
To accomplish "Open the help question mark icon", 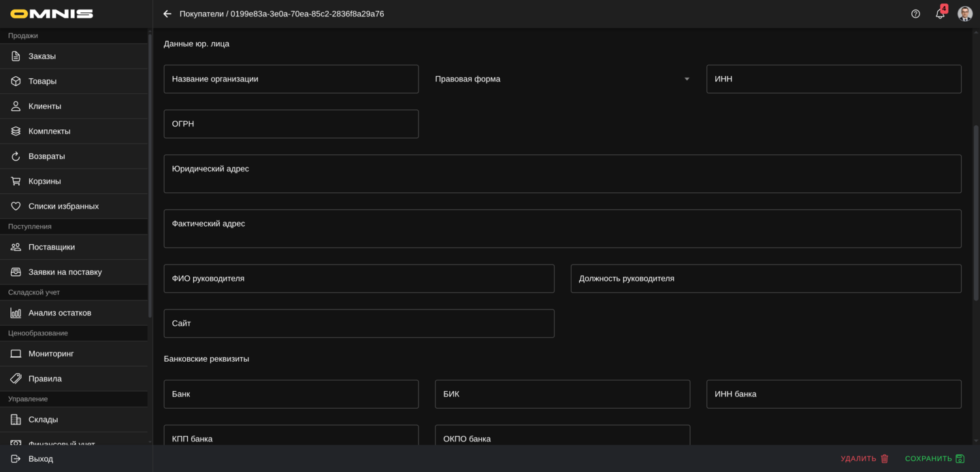I will point(915,14).
